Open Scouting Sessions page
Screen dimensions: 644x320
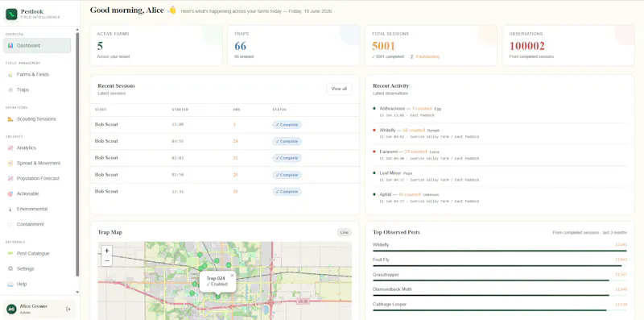coord(37,119)
